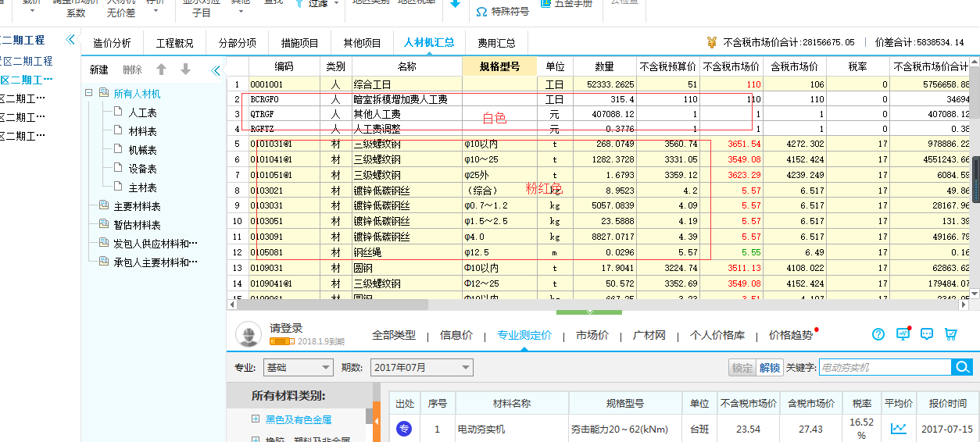This screenshot has height=442, width=980.
Task: Open the 价格趋势 tab
Action: (790, 335)
